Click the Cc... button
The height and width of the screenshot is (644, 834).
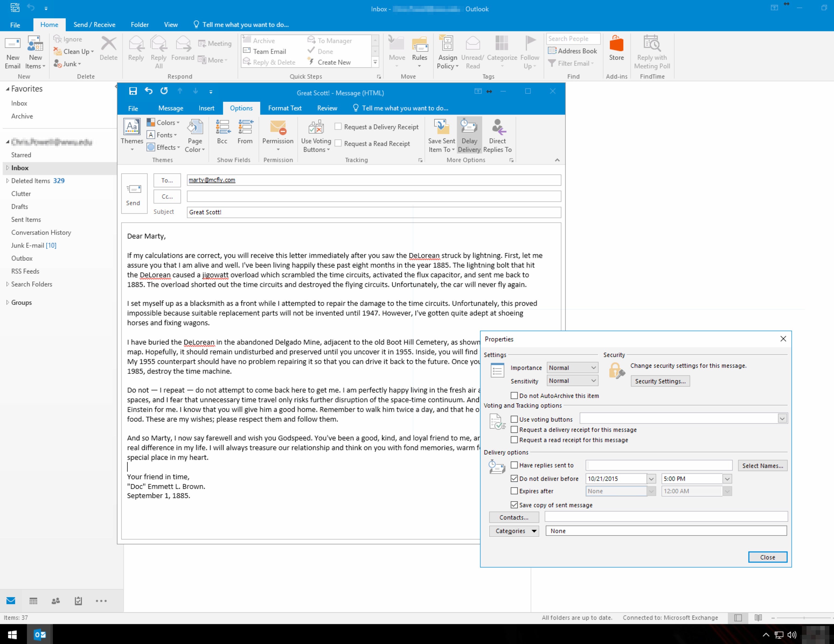pos(167,197)
